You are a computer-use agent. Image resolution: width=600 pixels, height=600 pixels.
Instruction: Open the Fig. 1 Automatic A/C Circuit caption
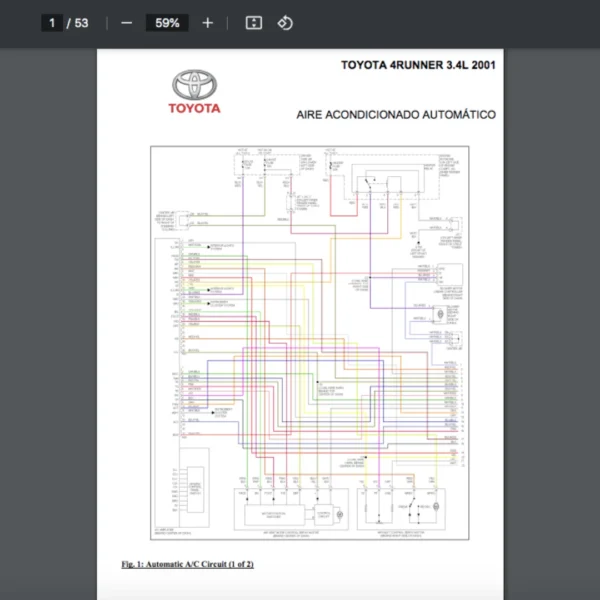tap(187, 565)
